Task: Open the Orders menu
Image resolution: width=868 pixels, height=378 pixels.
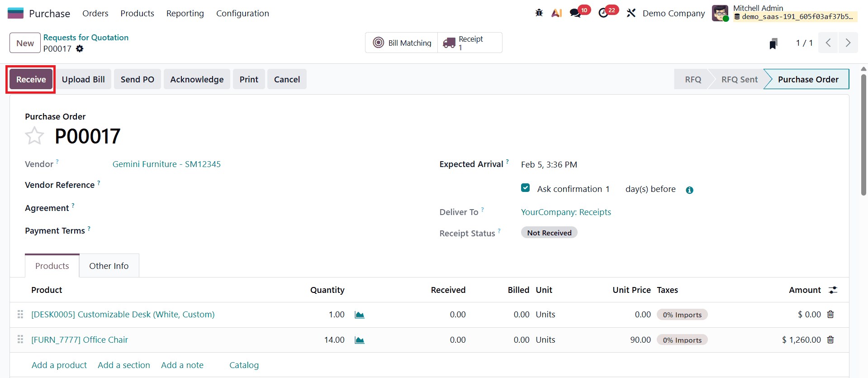Action: click(95, 13)
